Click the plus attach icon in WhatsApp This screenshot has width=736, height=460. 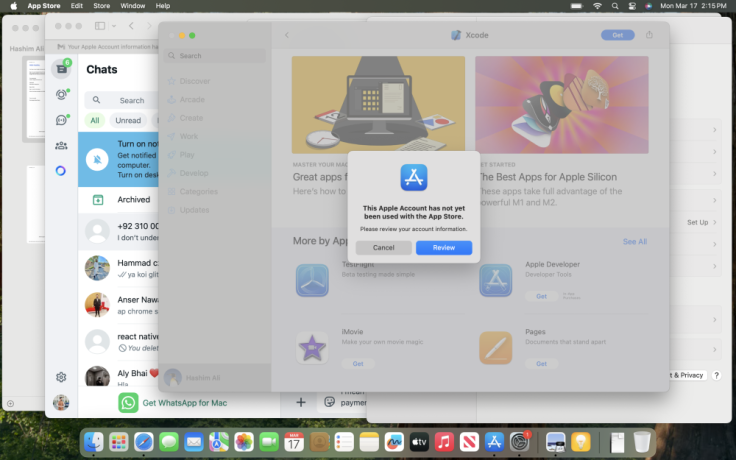coord(301,402)
